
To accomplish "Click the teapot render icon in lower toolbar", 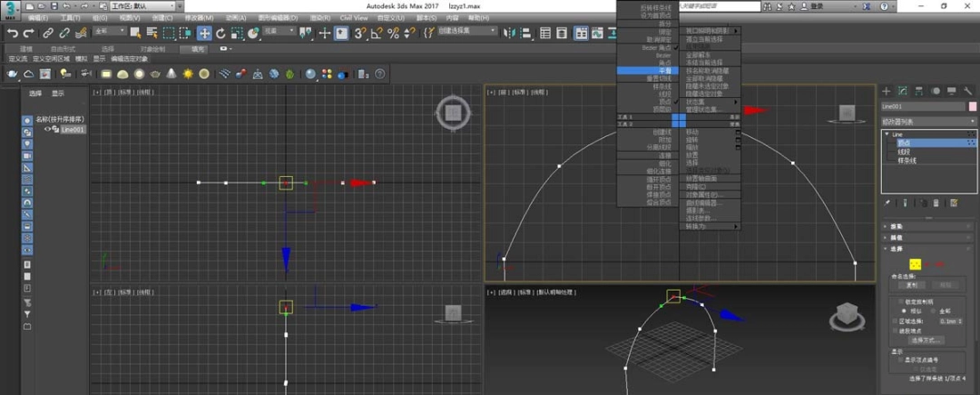I will pos(12,74).
